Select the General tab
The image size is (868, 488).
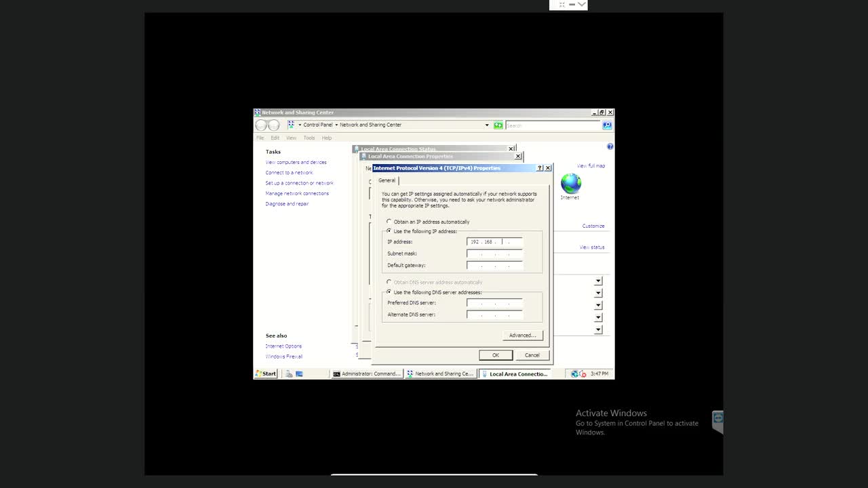coord(387,180)
